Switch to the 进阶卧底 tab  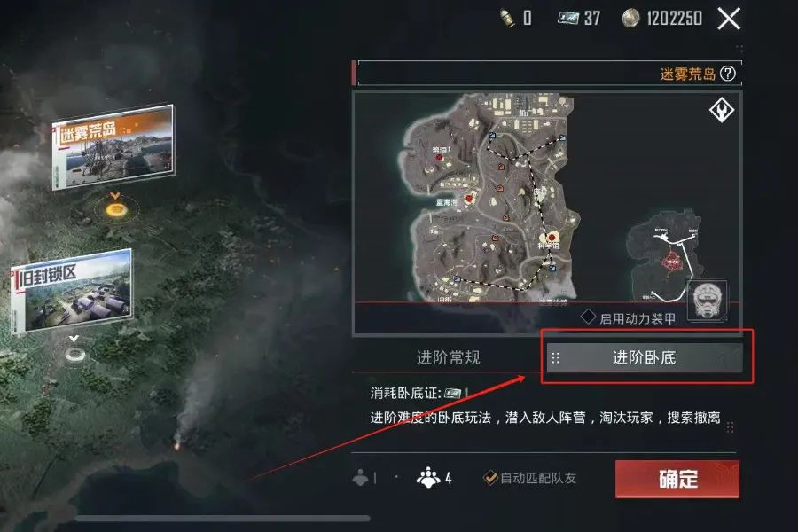point(645,357)
